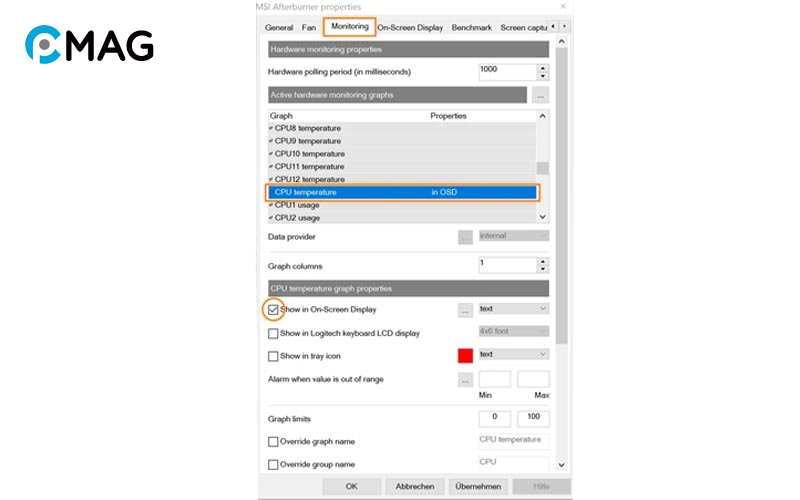
Task: Close the MSI Afterburner properties window
Action: pyautogui.click(x=561, y=8)
